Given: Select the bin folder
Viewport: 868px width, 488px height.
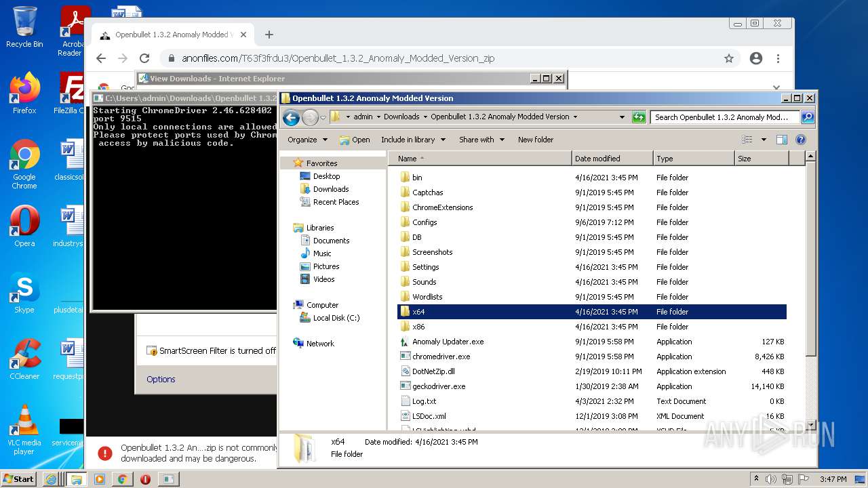Looking at the screenshot, I should [416, 178].
